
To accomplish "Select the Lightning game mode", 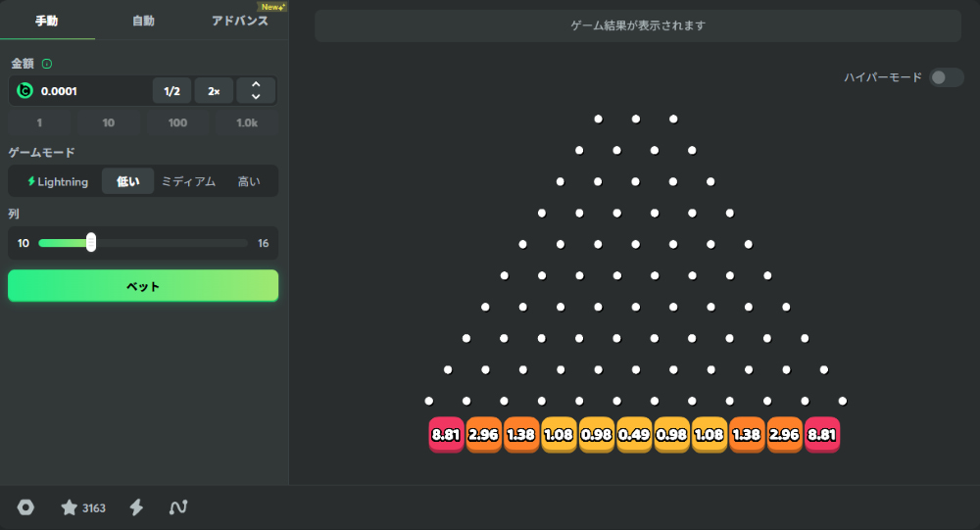I will [58, 182].
